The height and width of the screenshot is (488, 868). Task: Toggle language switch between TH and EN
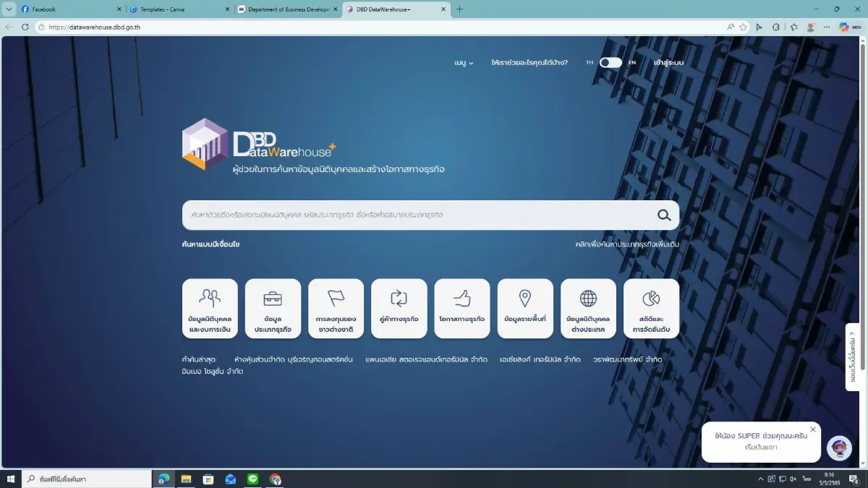tap(610, 62)
